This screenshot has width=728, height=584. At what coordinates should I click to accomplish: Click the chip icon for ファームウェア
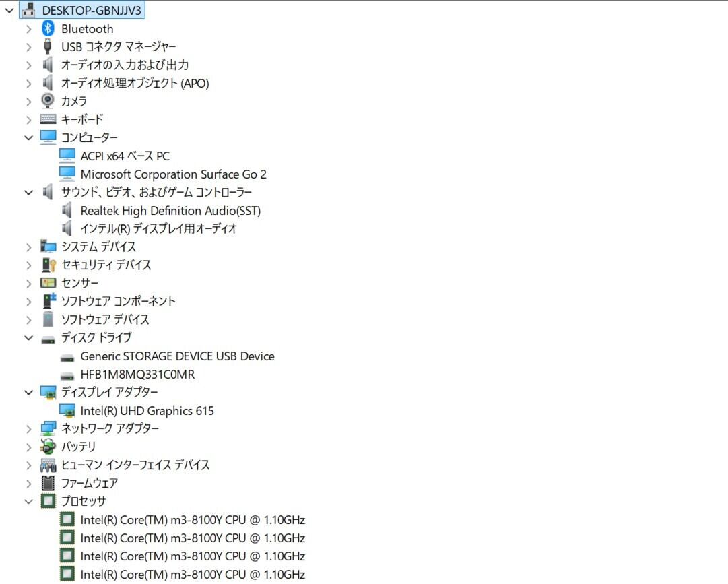click(48, 483)
